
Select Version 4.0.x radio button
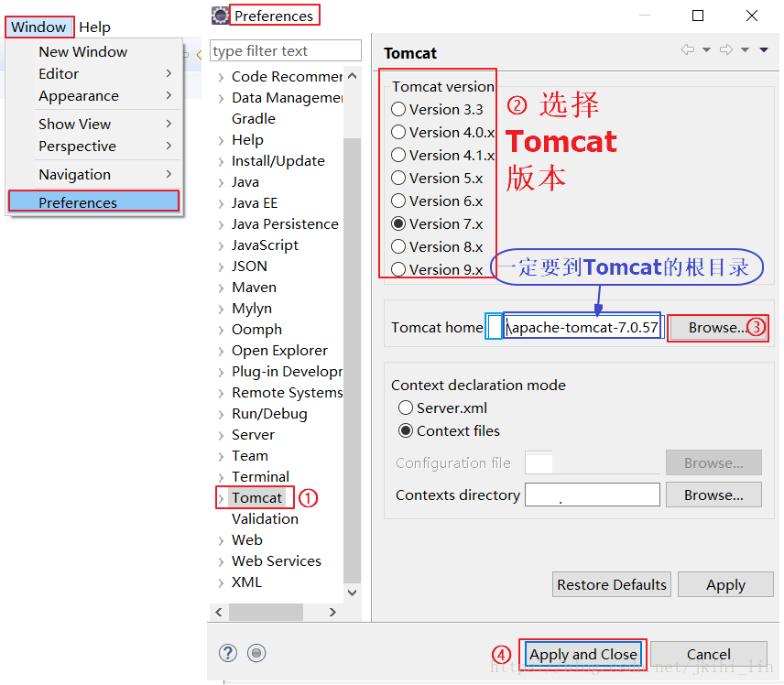[398, 132]
